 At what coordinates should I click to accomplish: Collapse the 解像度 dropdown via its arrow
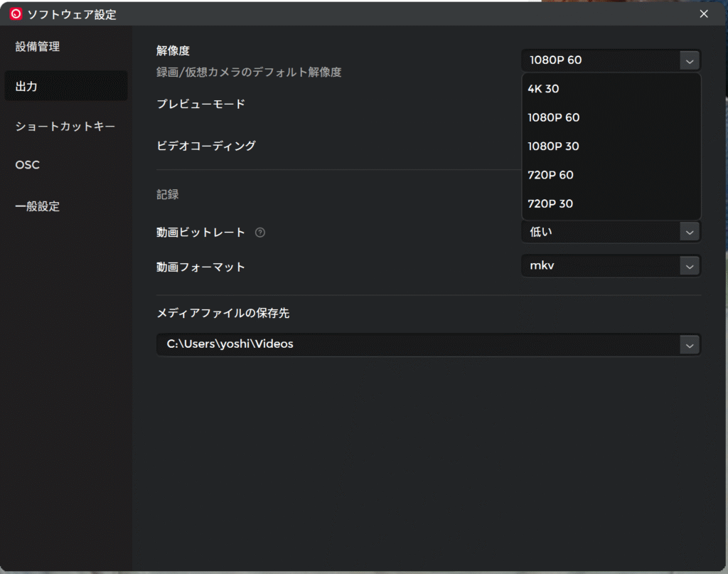coord(689,60)
